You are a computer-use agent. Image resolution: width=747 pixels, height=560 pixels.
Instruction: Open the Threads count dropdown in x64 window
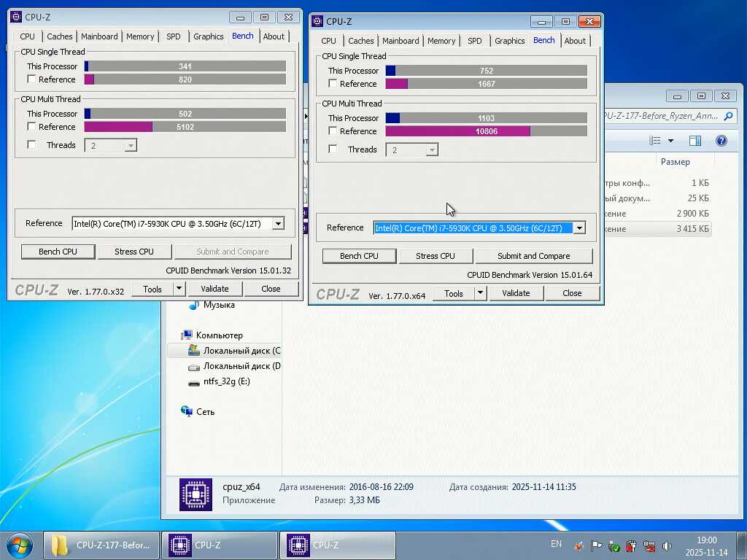click(432, 150)
